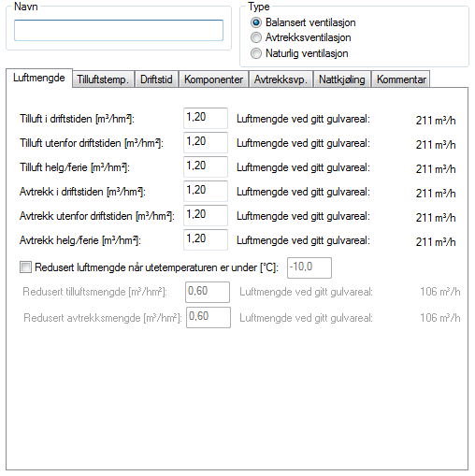Viewport: 475px width, 476px height.
Task: Go to the Komponenter tab
Action: (x=213, y=79)
